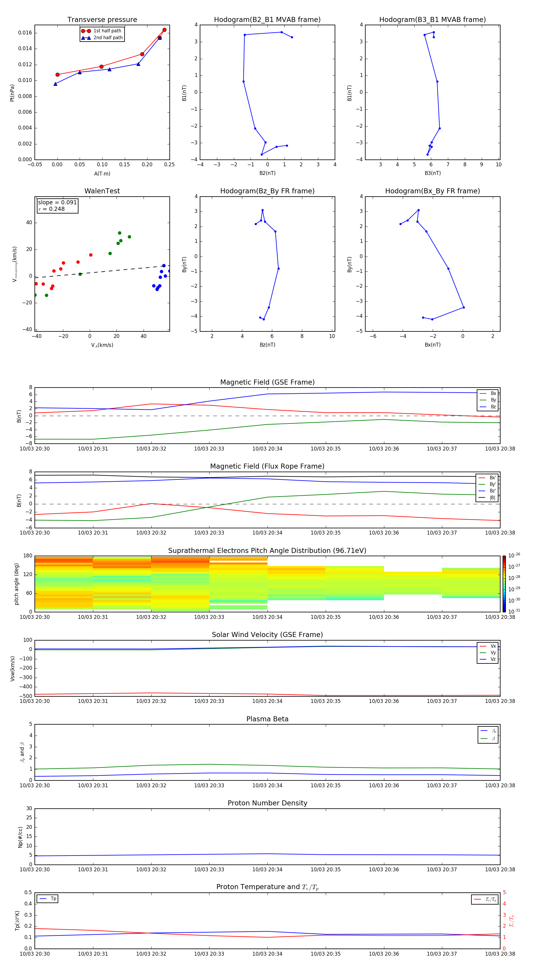535x980 pixels.
Task: Select Bx entry in GSE magnetic field legend
Action: [x=488, y=393]
